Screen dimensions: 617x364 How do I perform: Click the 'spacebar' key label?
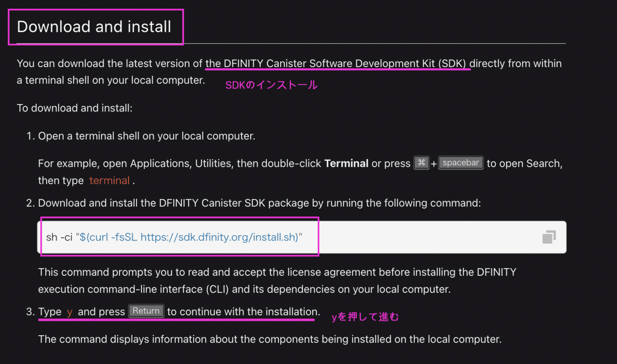461,163
